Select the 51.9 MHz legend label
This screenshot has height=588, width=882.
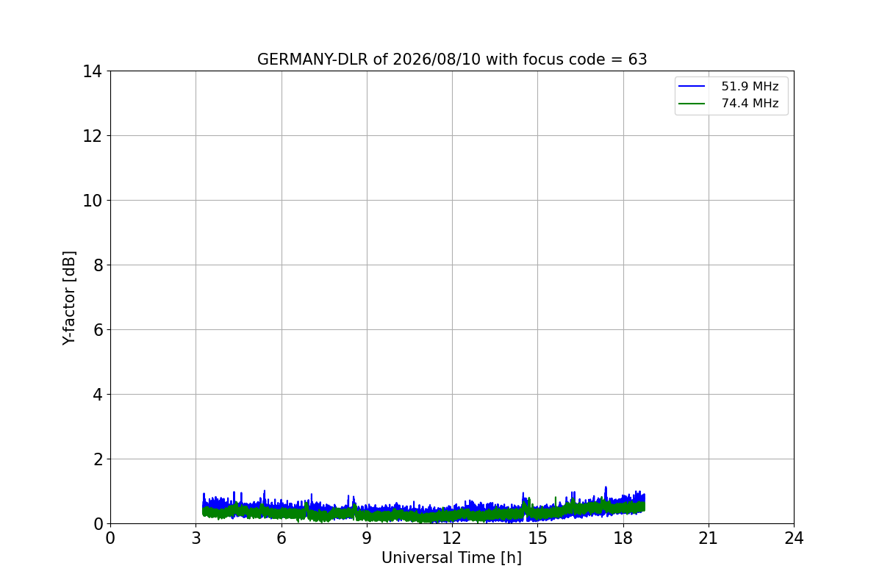750,87
